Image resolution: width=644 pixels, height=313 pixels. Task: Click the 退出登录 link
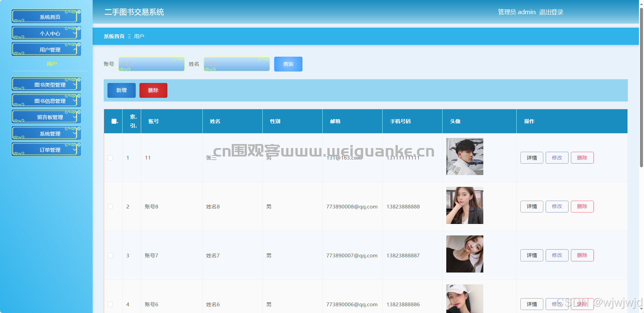pyautogui.click(x=551, y=12)
